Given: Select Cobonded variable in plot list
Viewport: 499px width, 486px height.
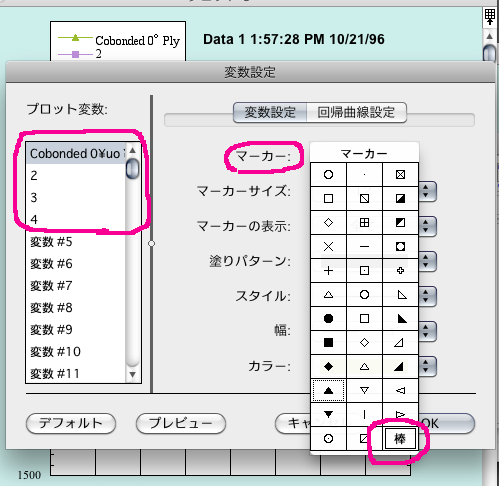Looking at the screenshot, I should pos(76,154).
